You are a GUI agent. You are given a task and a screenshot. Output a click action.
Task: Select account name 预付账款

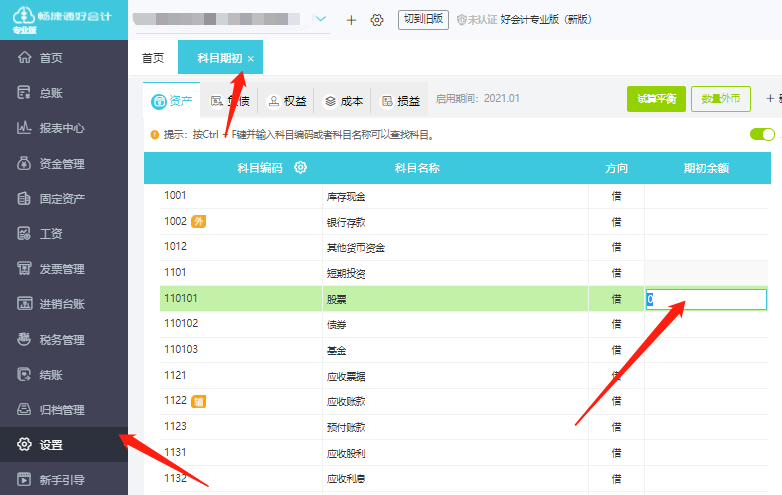pos(346,427)
